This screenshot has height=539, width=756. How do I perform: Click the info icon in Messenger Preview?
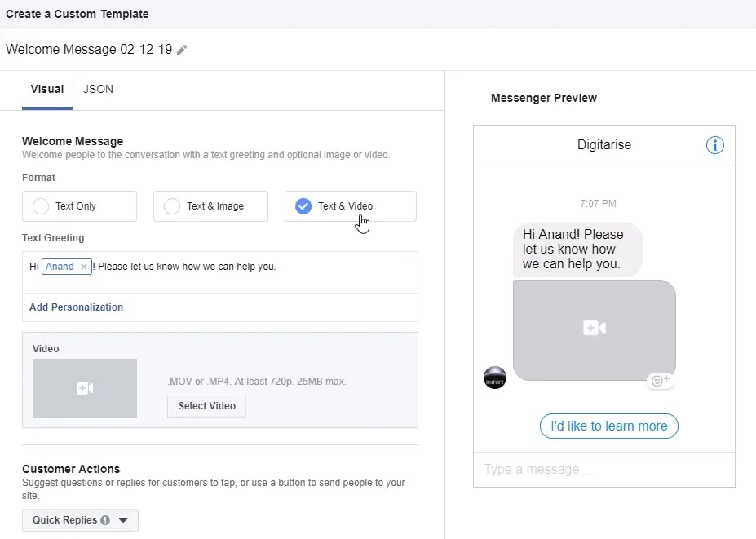(714, 145)
